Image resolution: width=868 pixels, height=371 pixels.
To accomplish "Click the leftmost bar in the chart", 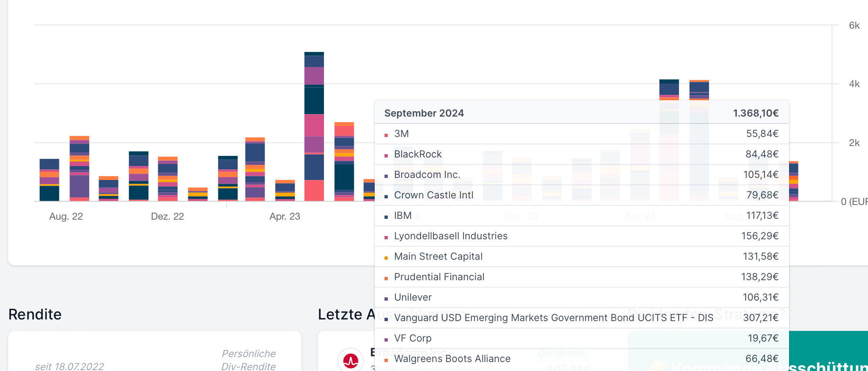I will pos(49,180).
